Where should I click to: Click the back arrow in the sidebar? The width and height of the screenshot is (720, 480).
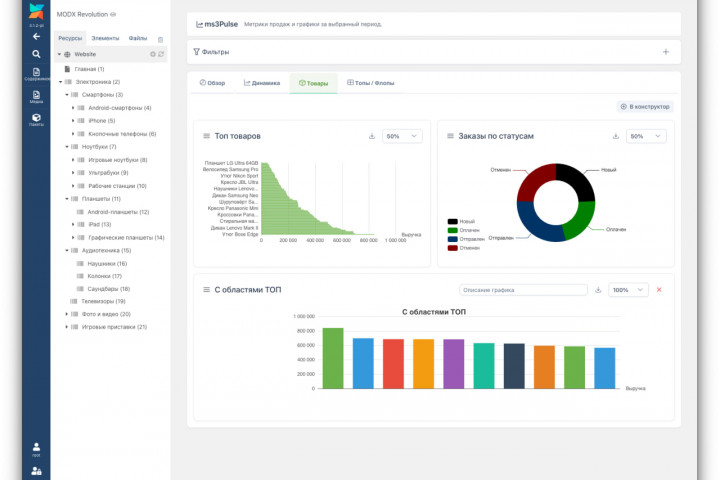[x=36, y=36]
